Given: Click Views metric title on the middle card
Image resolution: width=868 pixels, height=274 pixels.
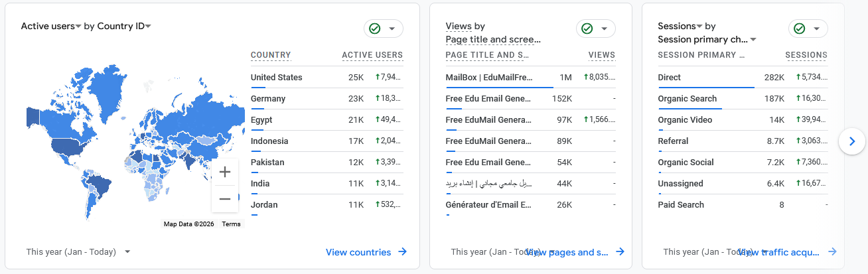Looking at the screenshot, I should tap(459, 27).
